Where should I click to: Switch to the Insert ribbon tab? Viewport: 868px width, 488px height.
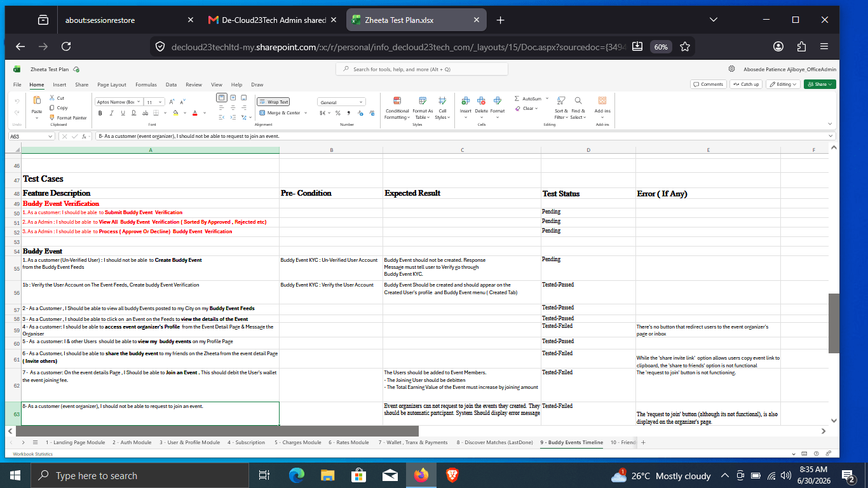pos(60,85)
